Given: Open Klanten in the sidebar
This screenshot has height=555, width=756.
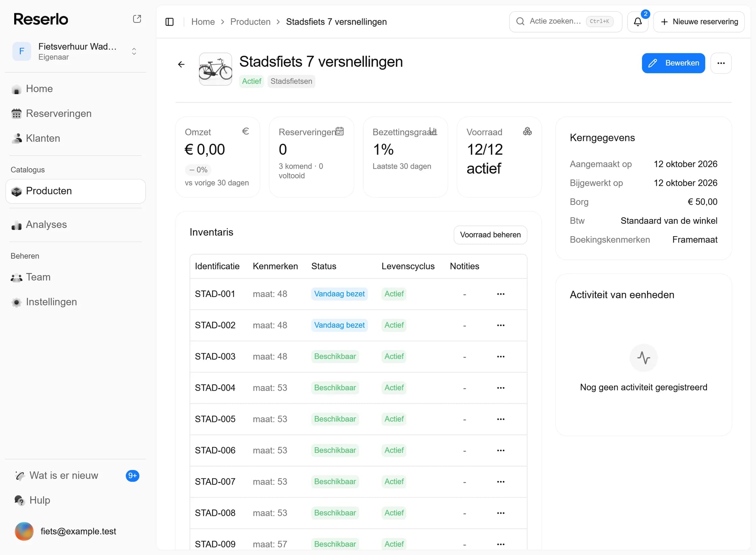Looking at the screenshot, I should tap(76, 138).
